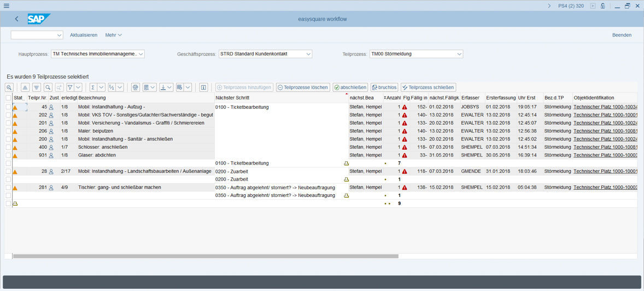Tick the checkbox for Teilprozess 45 row

[x=8, y=107]
